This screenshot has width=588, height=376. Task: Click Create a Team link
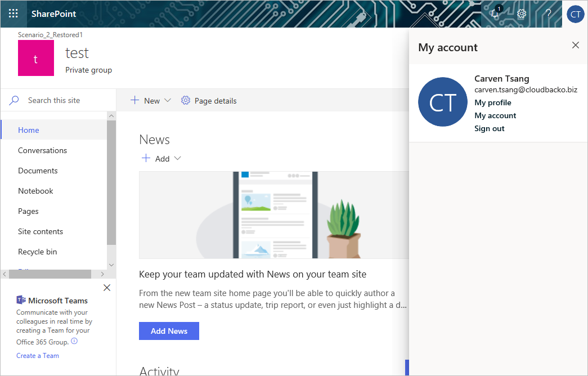point(38,355)
